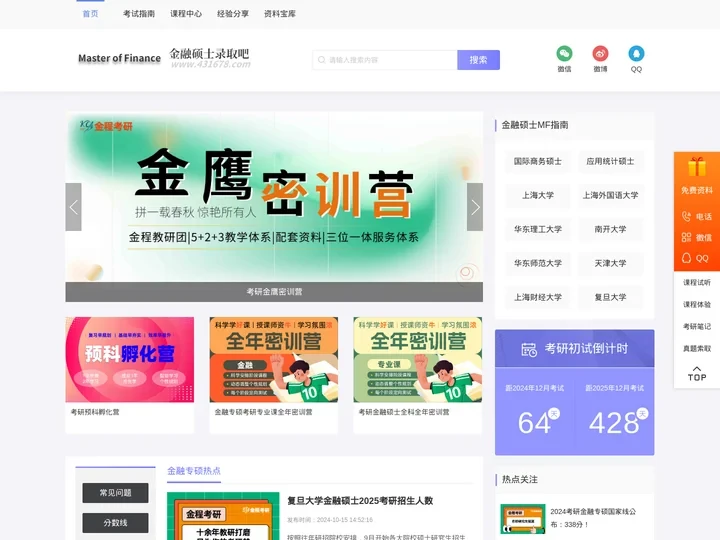Image resolution: width=720 pixels, height=540 pixels.
Task: Switch to the 金融专硕热点 tab
Action: [194, 471]
